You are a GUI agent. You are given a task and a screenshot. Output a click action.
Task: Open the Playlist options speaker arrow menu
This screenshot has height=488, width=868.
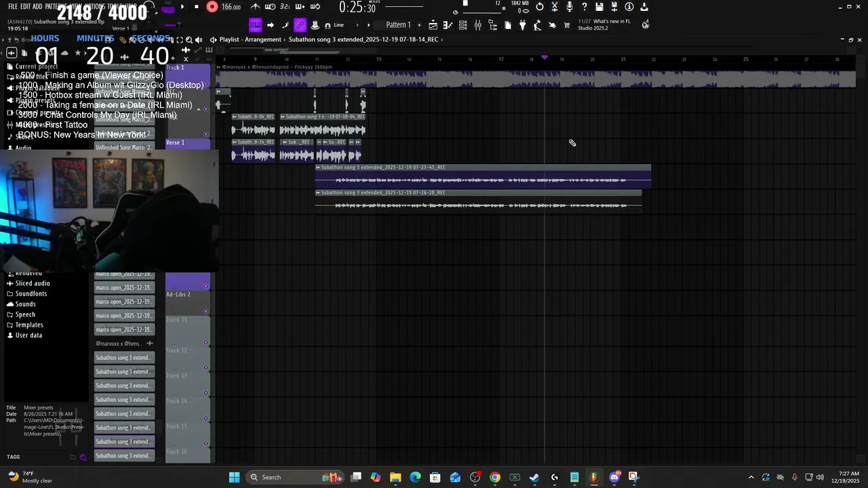pyautogui.click(x=213, y=39)
